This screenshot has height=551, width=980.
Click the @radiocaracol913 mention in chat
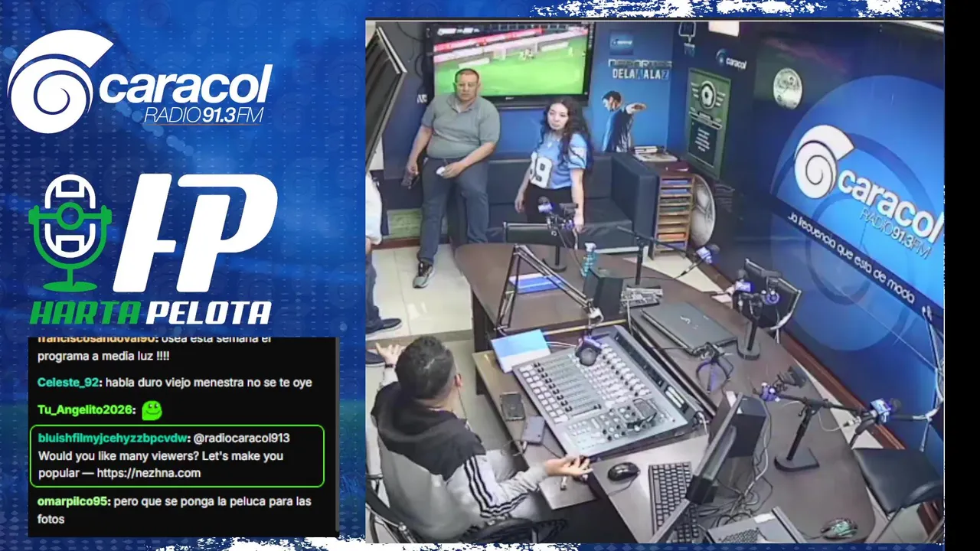(243, 438)
